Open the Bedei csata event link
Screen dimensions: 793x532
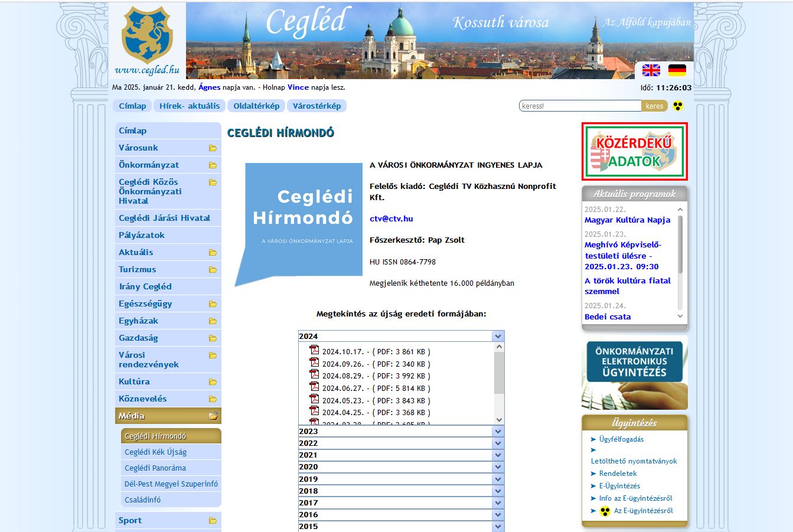(608, 316)
